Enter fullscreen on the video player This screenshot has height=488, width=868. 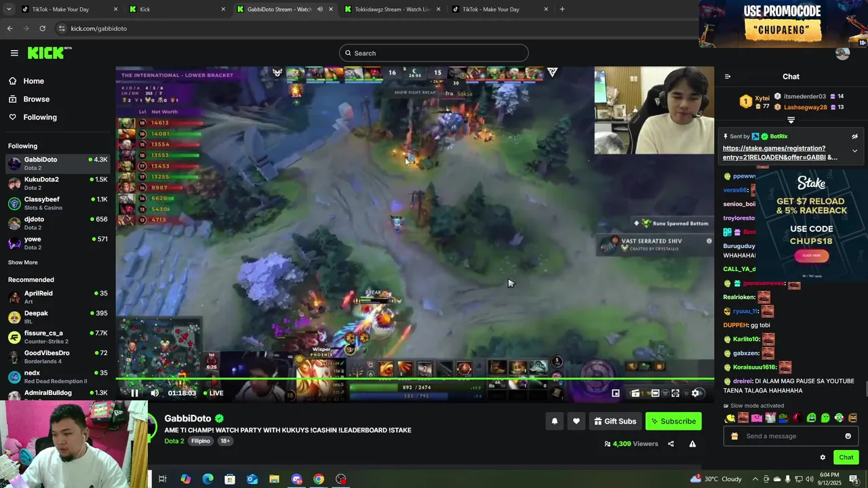pyautogui.click(x=675, y=393)
